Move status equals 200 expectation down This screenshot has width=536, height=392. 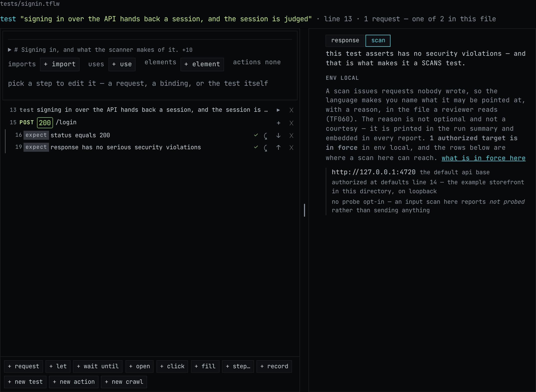tap(278, 135)
